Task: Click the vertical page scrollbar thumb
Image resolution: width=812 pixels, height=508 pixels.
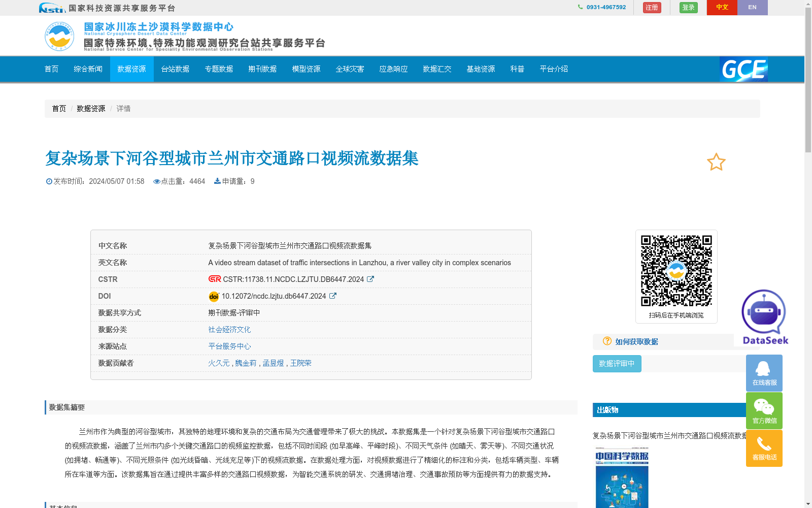Action: click(808, 80)
